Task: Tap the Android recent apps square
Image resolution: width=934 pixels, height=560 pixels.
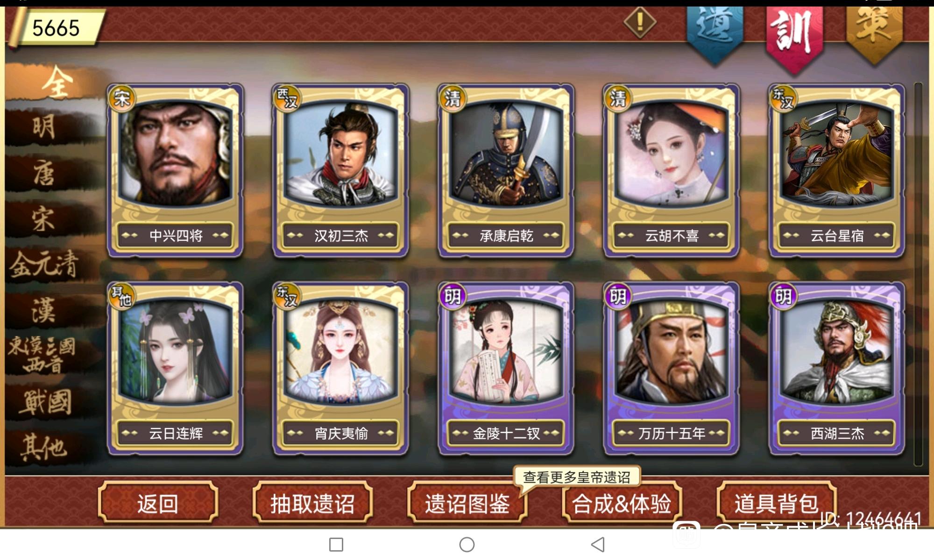Action: pos(336,544)
